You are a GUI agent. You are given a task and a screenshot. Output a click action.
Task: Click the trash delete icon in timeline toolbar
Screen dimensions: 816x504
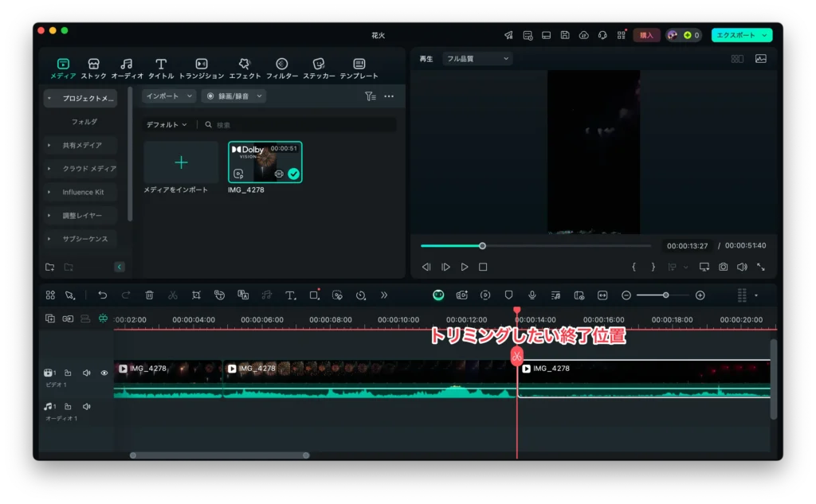(x=149, y=295)
